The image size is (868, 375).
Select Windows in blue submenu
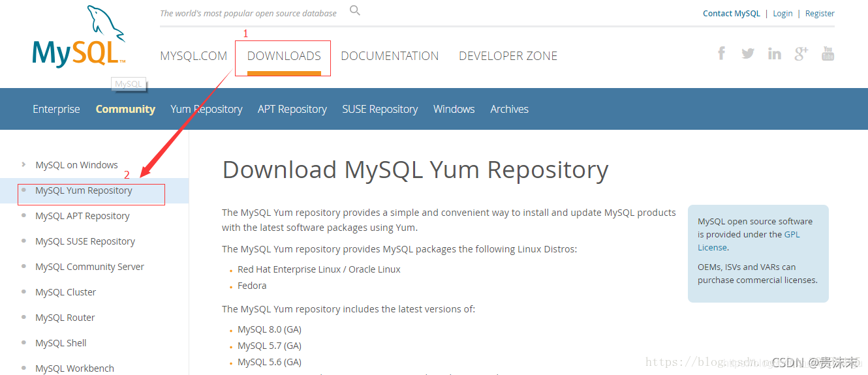(x=454, y=109)
